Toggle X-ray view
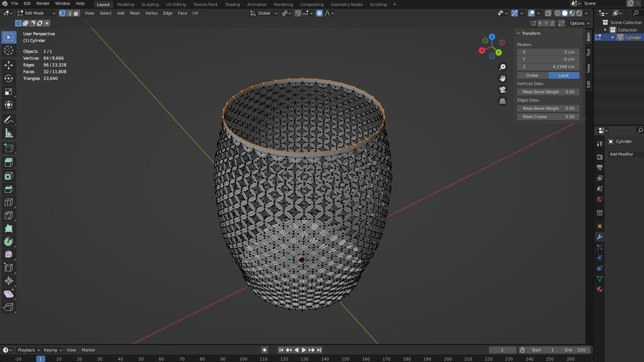 [x=548, y=13]
